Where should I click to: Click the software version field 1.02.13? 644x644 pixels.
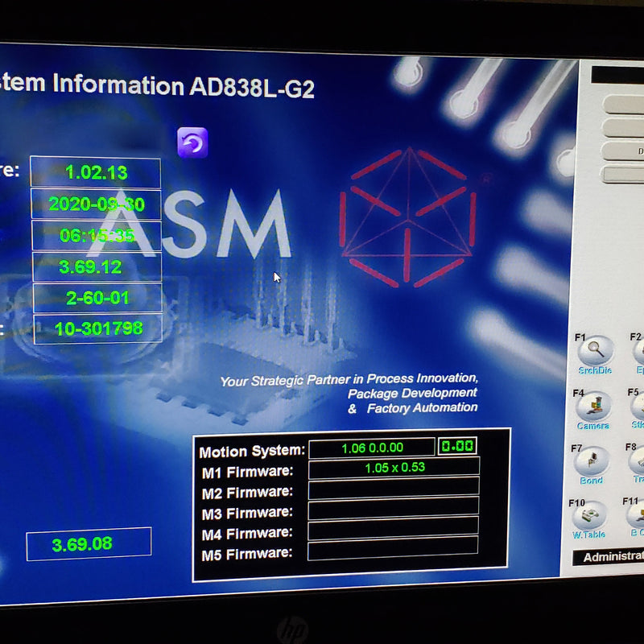tap(96, 172)
